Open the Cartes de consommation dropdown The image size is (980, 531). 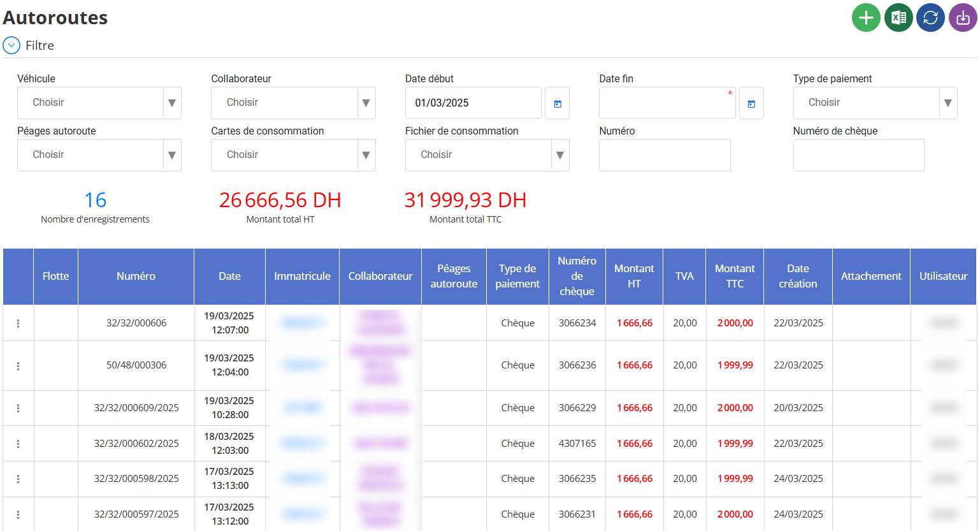[x=293, y=155]
